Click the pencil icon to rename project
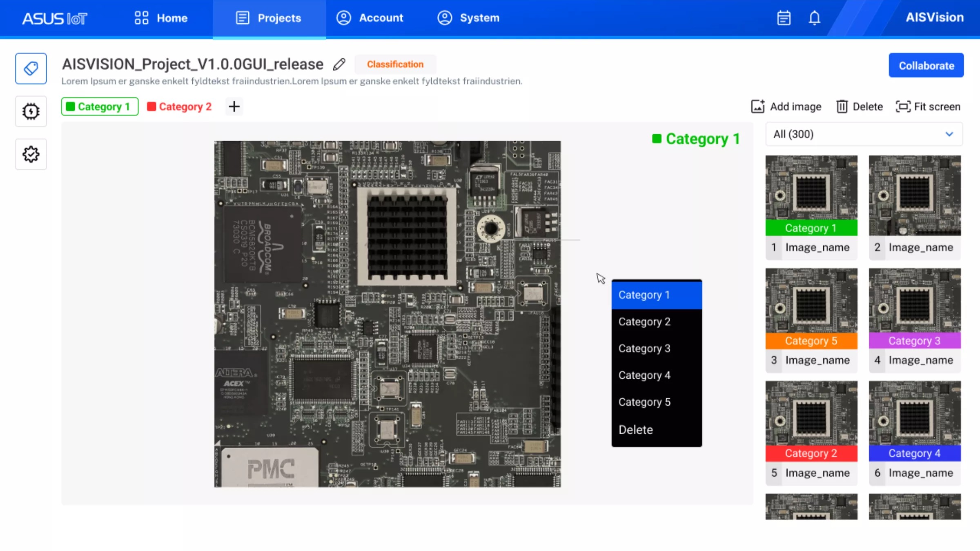The image size is (980, 551). point(339,64)
